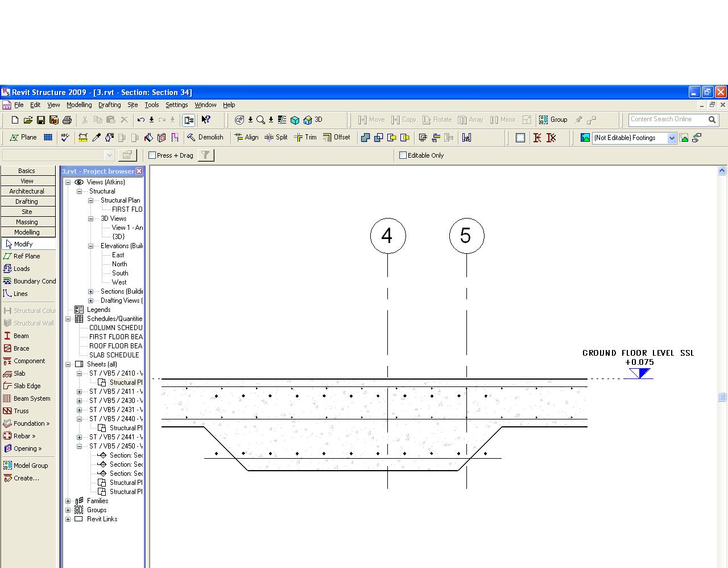Select the Ref Plane tool
Image resolution: width=728 pixels, height=568 pixels.
click(x=26, y=256)
